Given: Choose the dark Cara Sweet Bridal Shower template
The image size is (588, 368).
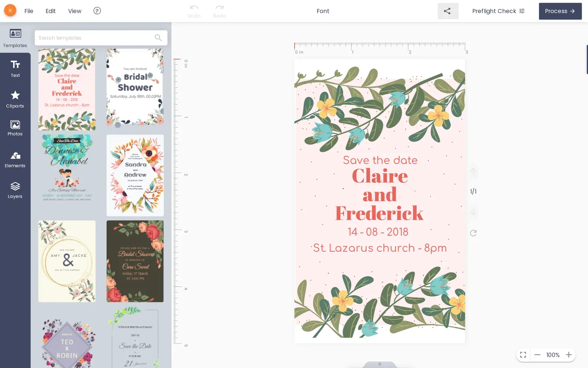Looking at the screenshot, I should click(x=135, y=261).
